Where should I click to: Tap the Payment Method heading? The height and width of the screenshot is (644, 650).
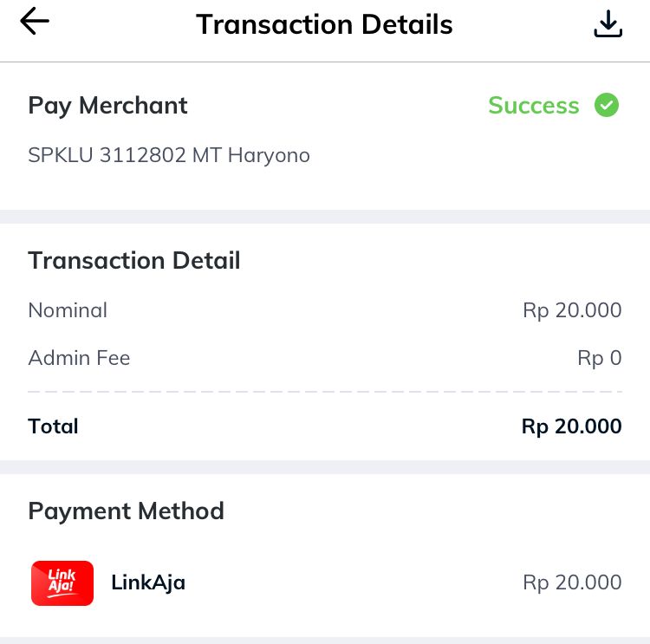click(x=126, y=511)
